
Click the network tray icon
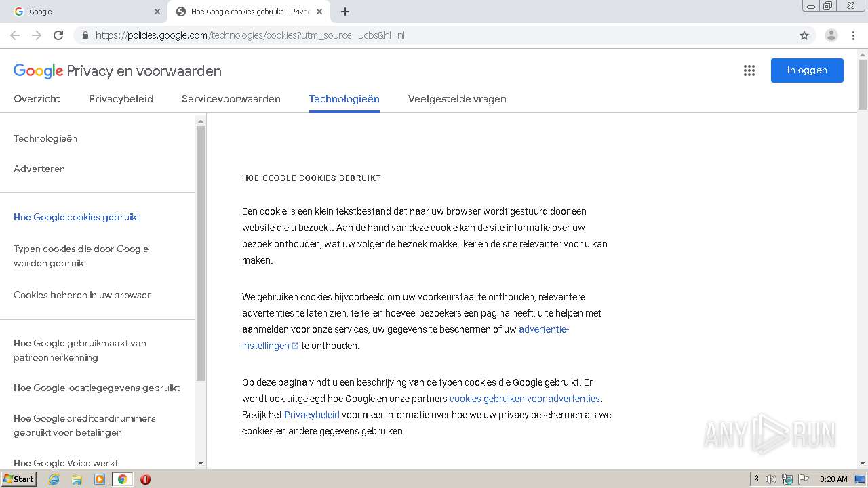(x=787, y=479)
